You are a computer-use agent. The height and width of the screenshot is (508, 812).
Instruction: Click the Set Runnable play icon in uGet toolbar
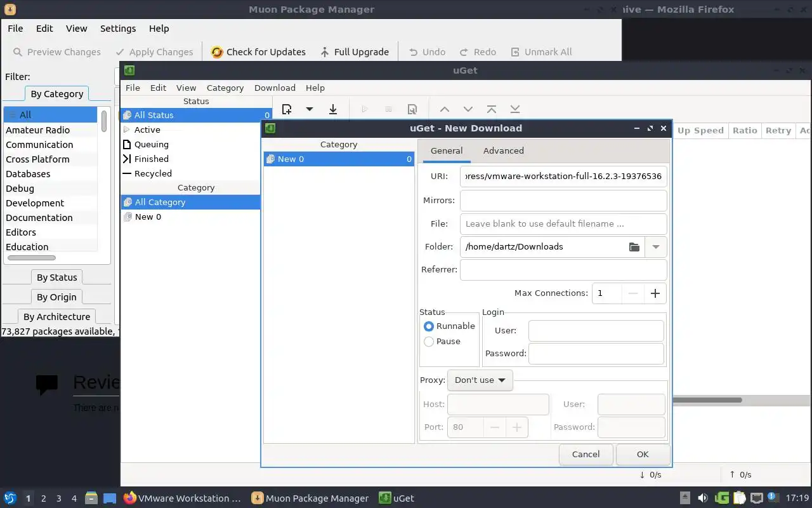(x=365, y=109)
